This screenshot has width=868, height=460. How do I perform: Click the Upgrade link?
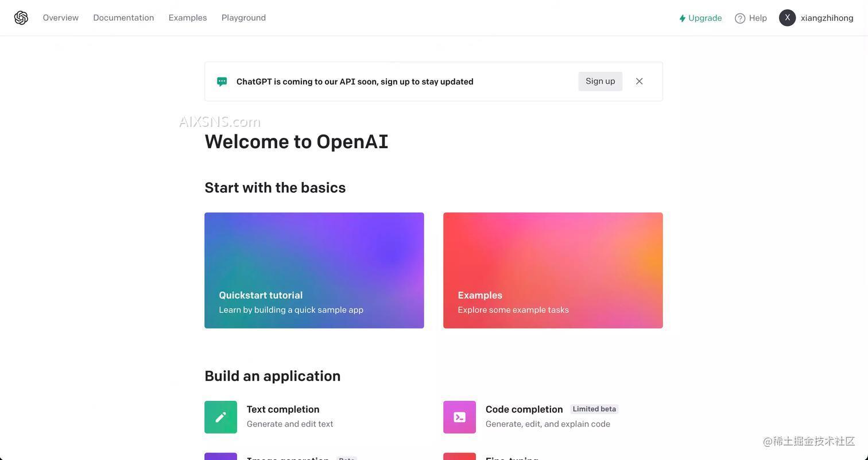point(705,18)
